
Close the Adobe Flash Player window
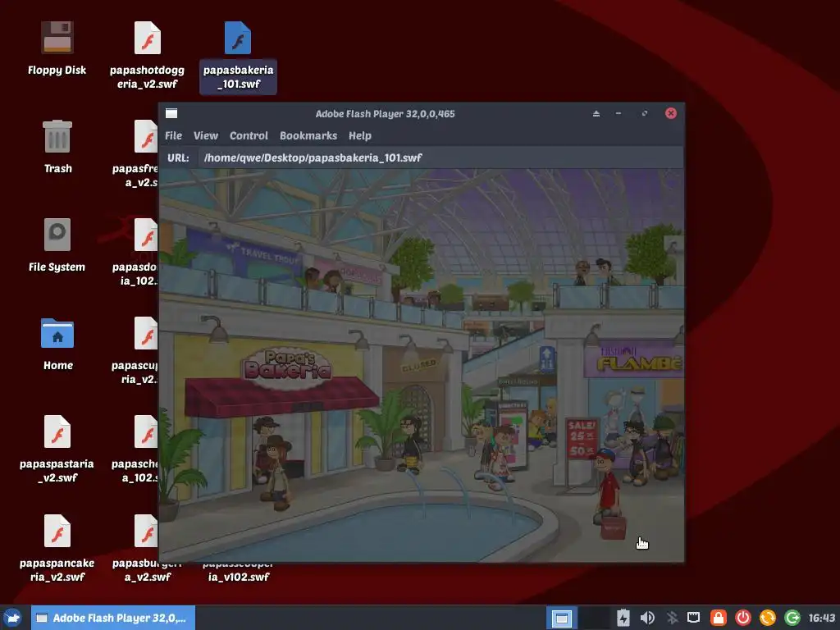tap(671, 113)
